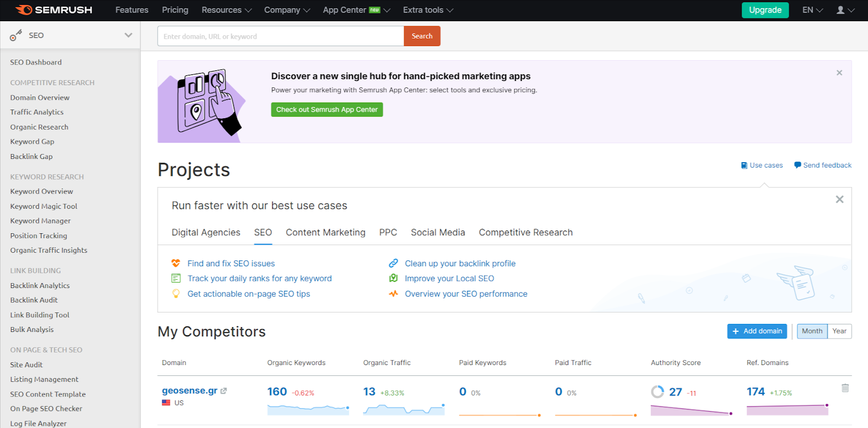This screenshot has height=428, width=868.
Task: Open Track your daily ranks link
Action: 259,278
